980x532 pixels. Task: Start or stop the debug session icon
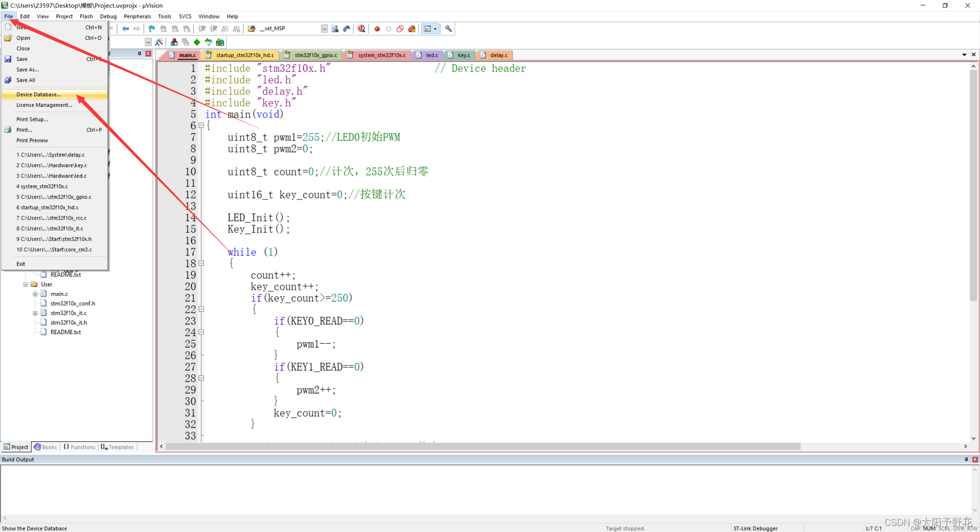[361, 29]
